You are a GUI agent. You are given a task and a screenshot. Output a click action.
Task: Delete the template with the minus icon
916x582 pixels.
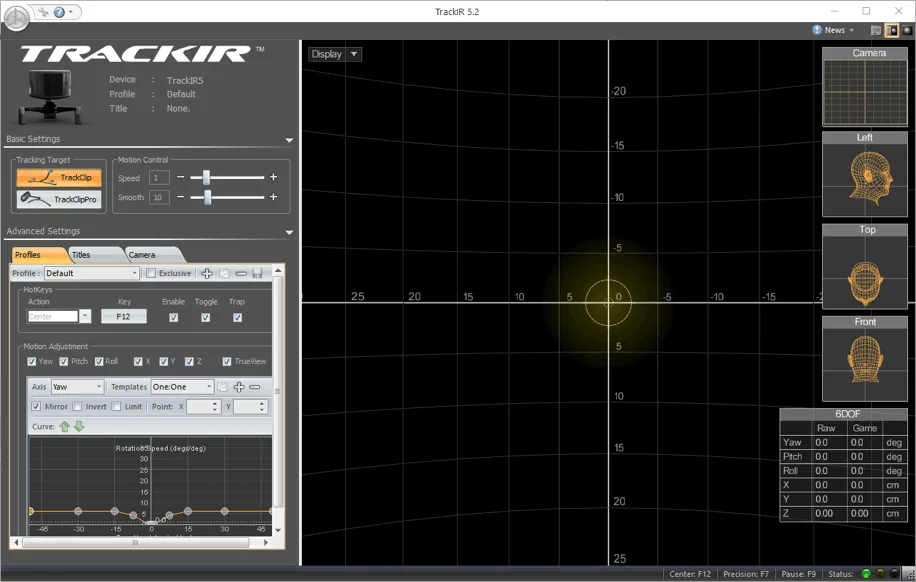(x=255, y=387)
